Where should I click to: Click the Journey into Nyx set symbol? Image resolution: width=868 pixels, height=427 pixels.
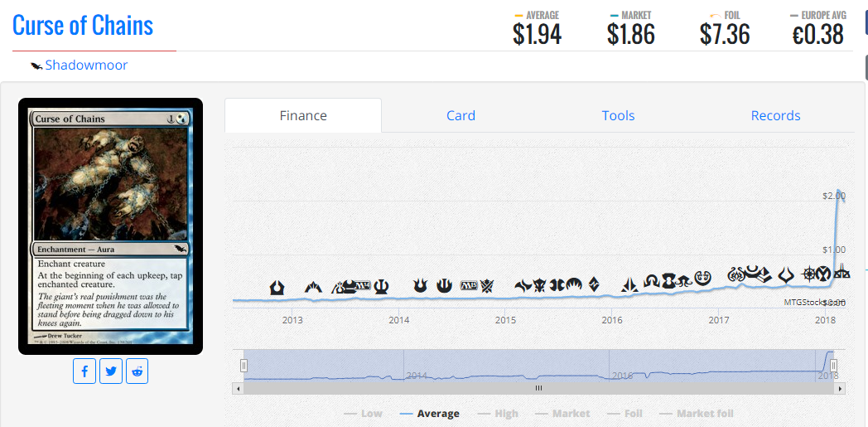click(445, 285)
